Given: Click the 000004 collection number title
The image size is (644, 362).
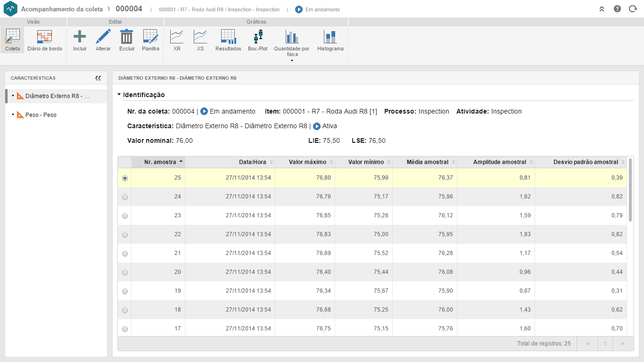Looking at the screenshot, I should tap(129, 9).
